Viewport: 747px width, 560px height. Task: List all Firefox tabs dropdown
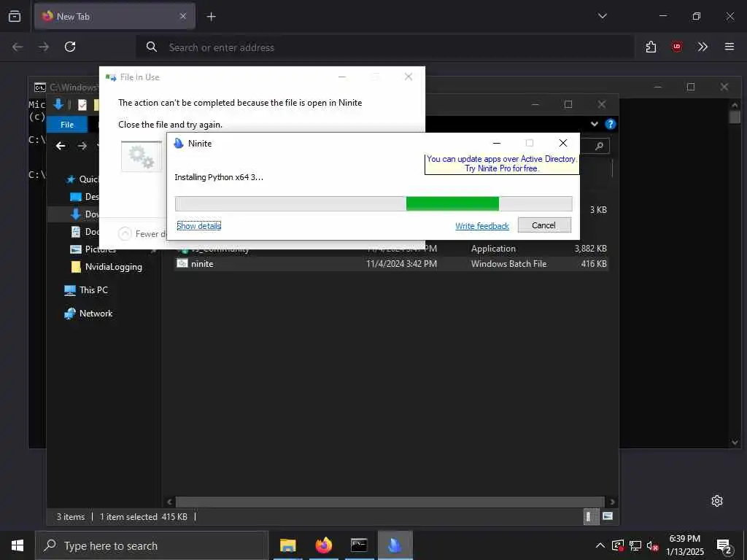[602, 16]
